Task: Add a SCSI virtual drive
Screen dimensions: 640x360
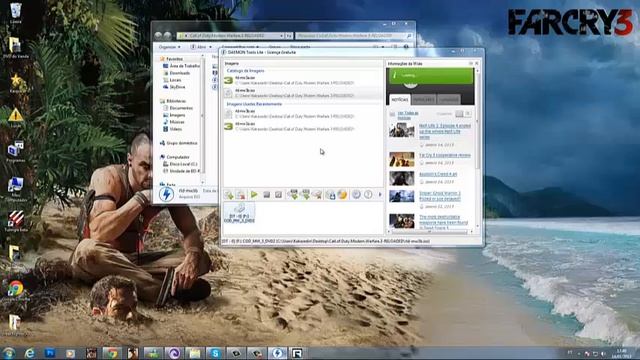Action: [305, 195]
